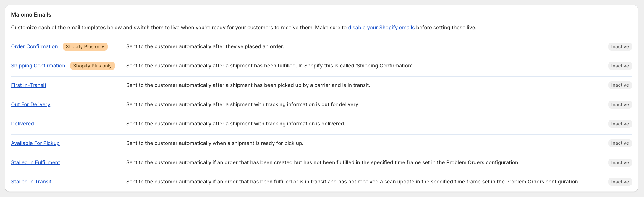Follow the disable your Shopify emails link
This screenshot has height=197, width=644.
coord(381,28)
